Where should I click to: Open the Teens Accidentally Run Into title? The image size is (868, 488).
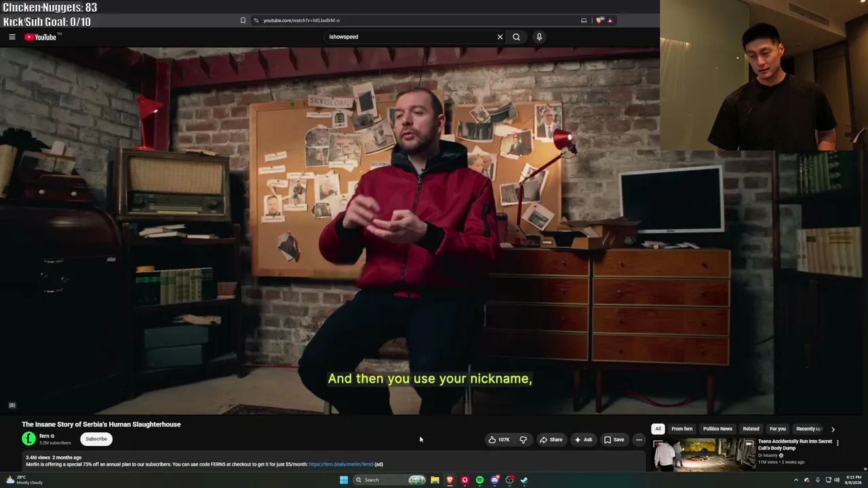coord(795,445)
